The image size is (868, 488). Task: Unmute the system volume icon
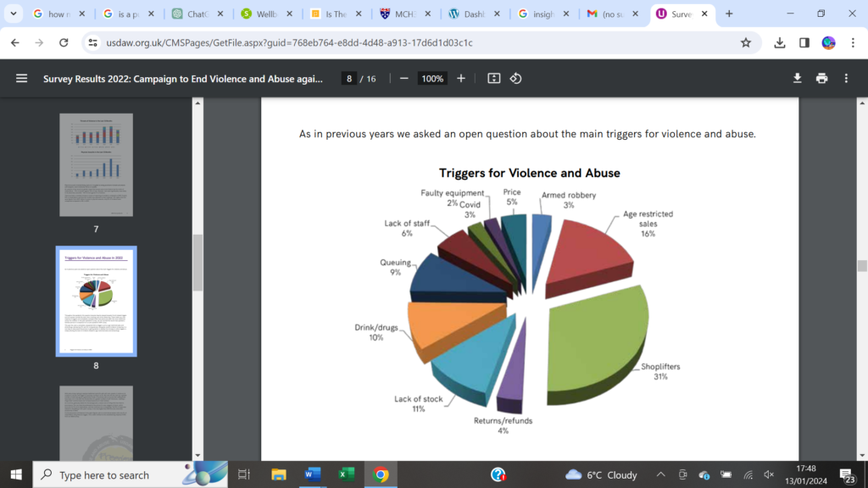click(769, 474)
